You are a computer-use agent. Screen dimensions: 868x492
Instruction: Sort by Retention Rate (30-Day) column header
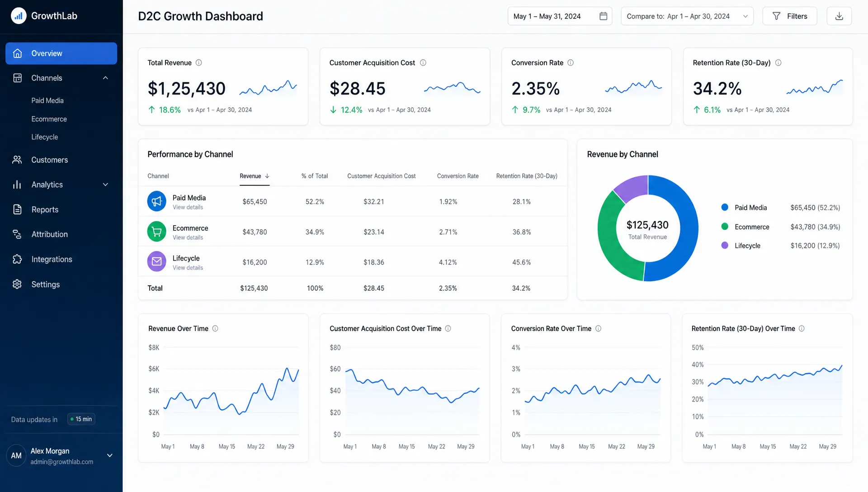(527, 176)
